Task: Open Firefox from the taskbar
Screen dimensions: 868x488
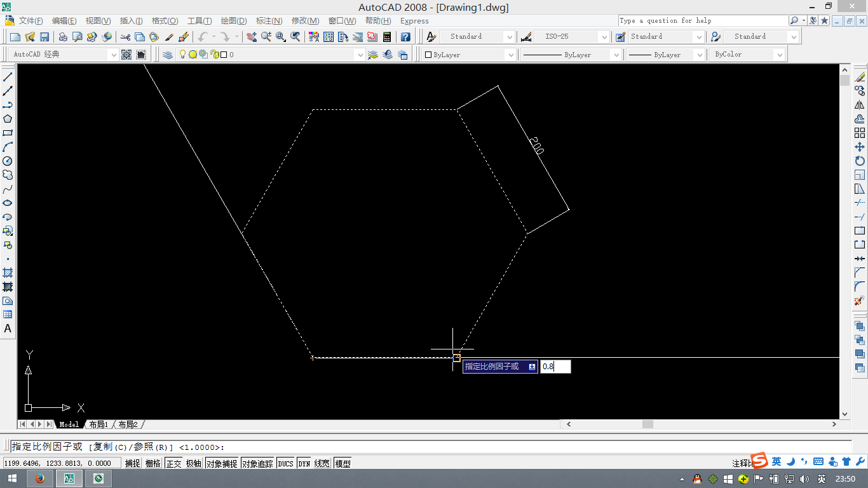Action: [x=41, y=478]
